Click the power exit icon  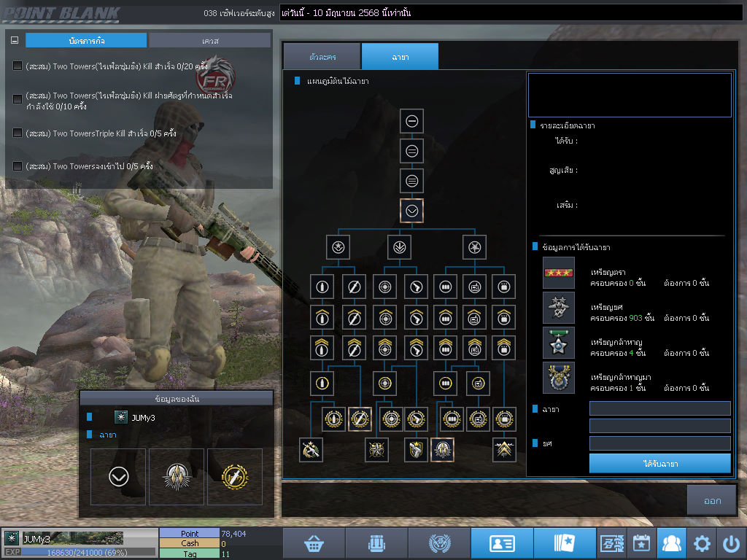pyautogui.click(x=731, y=543)
